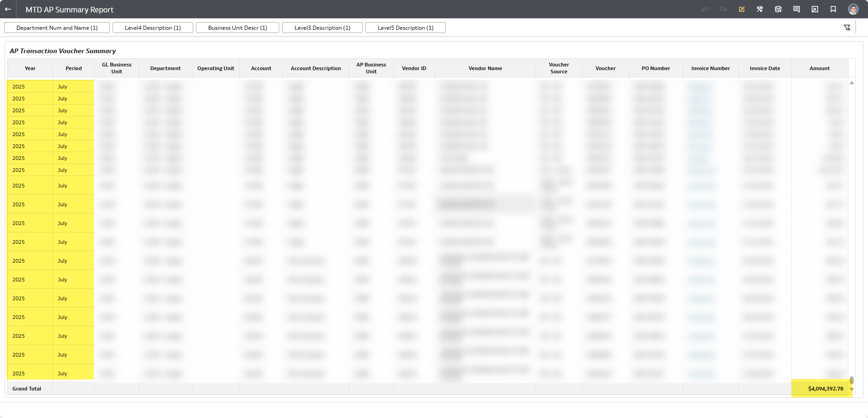Select the MTD AP Summary Report title
868x418 pixels.
coord(70,10)
